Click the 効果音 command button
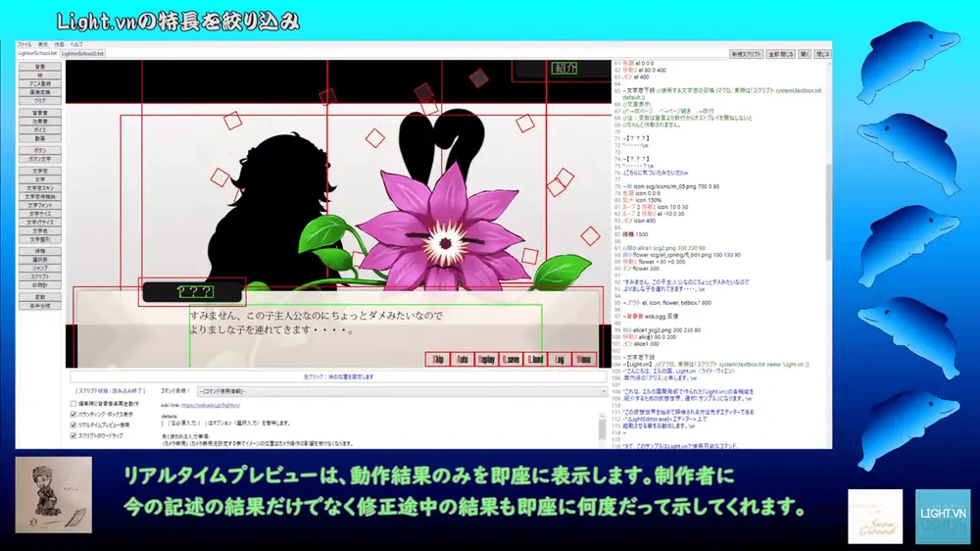 point(40,122)
